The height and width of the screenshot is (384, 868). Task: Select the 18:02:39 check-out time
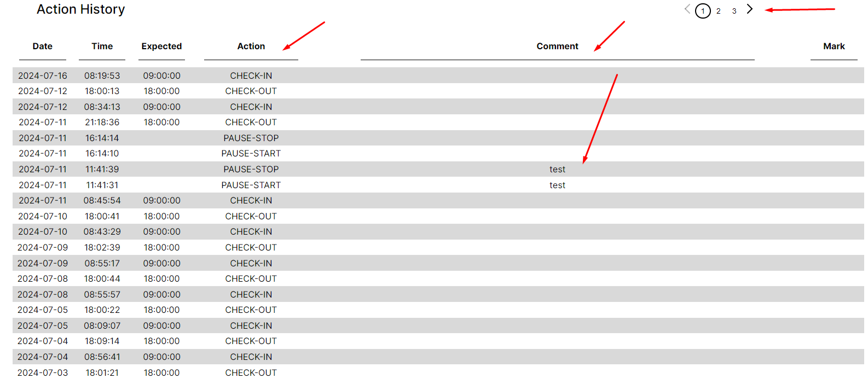coord(102,248)
